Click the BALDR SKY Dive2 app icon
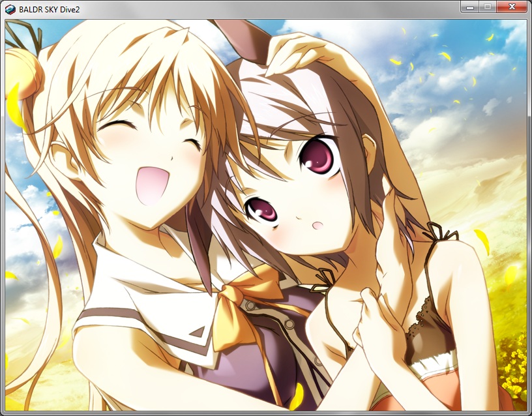 click(10, 10)
